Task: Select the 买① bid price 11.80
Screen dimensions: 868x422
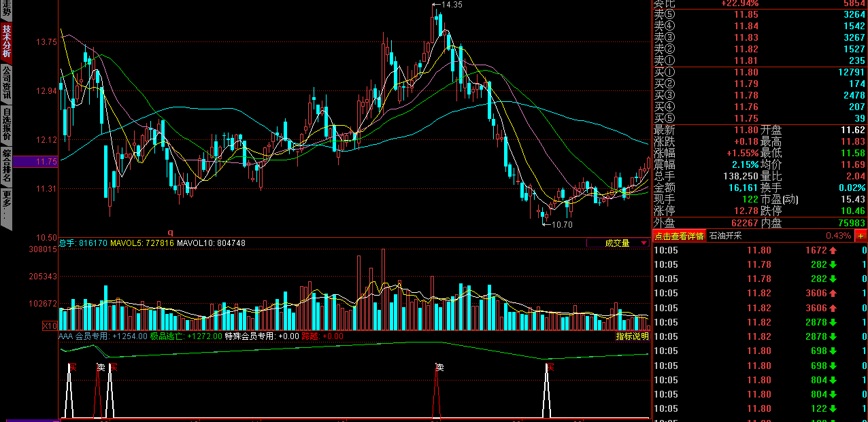Action: tap(746, 73)
